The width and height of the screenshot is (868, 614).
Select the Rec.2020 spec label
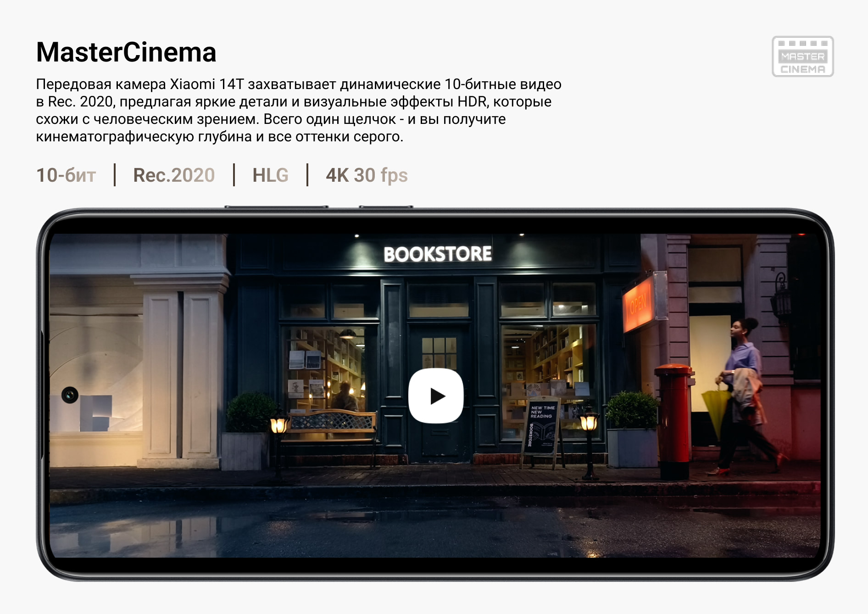[174, 175]
